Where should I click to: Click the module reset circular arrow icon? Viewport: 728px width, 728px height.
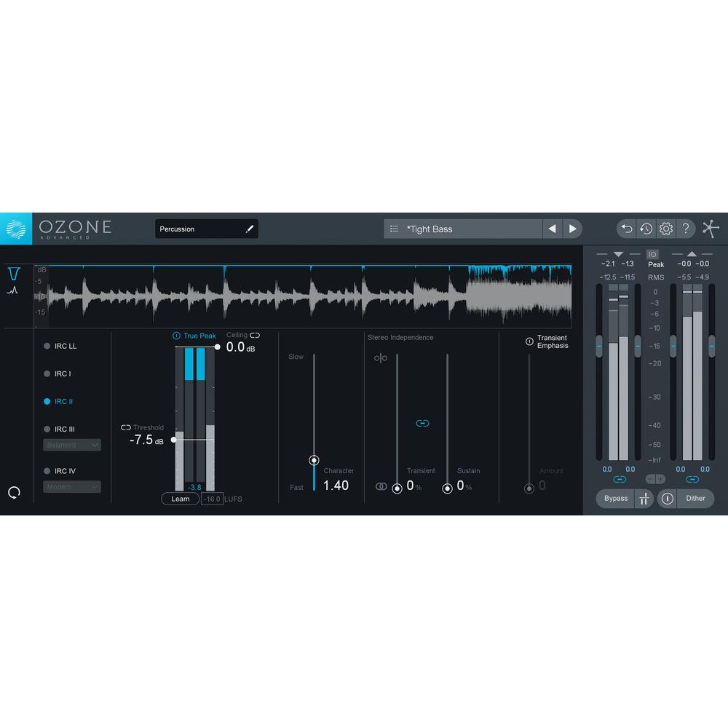[14, 492]
